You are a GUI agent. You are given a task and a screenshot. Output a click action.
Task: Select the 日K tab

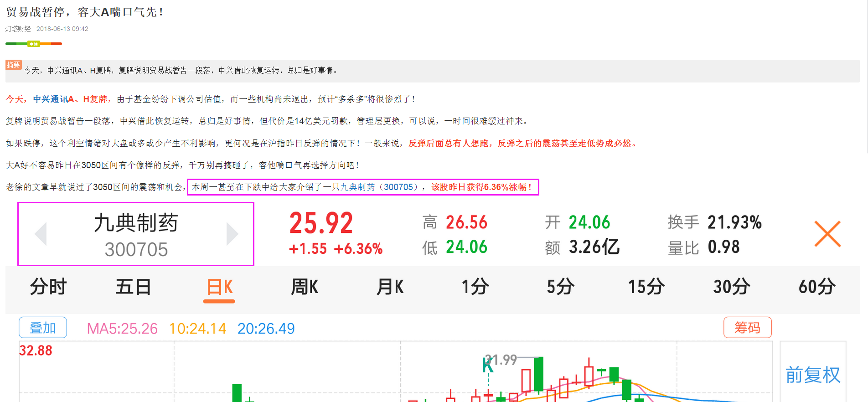[x=219, y=288]
